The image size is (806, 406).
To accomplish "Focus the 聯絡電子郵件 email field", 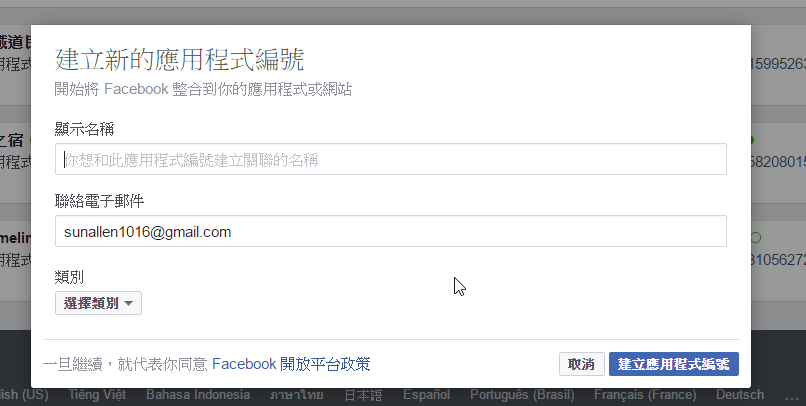I will click(x=391, y=231).
